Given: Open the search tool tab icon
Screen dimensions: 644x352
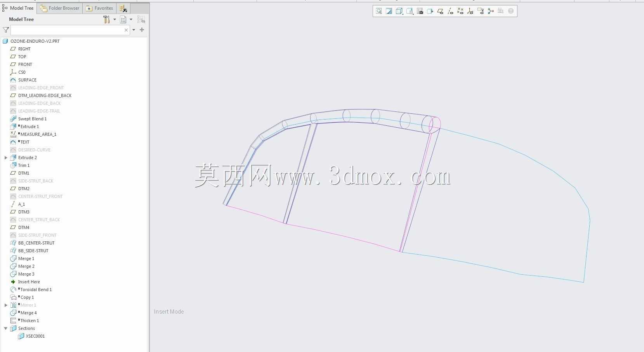Looking at the screenshot, I should click(123, 9).
